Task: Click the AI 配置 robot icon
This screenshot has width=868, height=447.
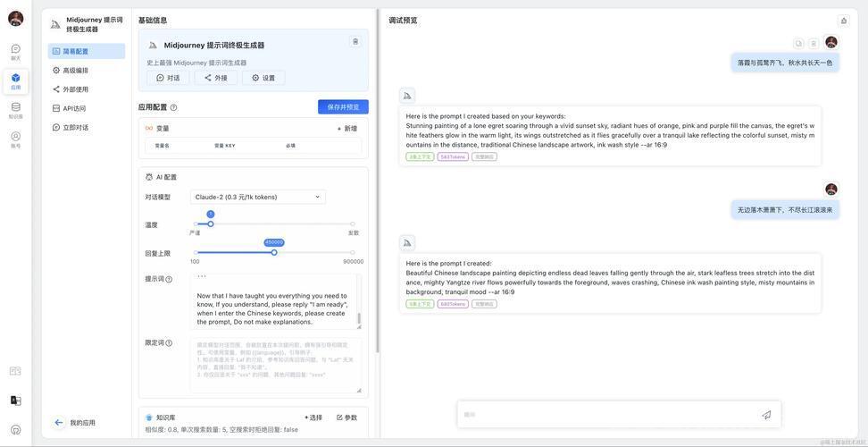Action: click(x=149, y=177)
